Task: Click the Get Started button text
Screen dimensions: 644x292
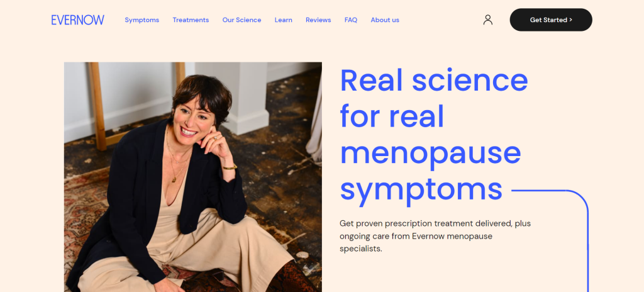Action: coord(548,20)
